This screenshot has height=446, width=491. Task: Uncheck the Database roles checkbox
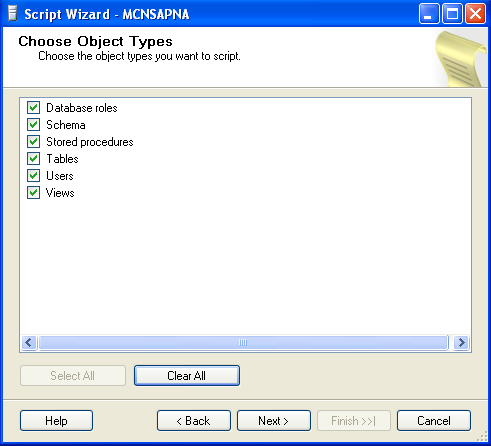tap(33, 108)
